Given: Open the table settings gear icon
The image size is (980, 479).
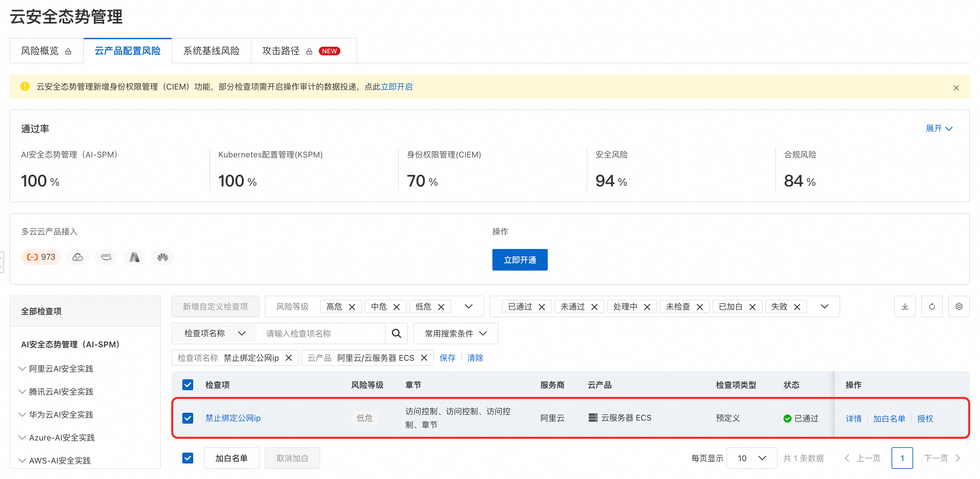Looking at the screenshot, I should pyautogui.click(x=959, y=306).
